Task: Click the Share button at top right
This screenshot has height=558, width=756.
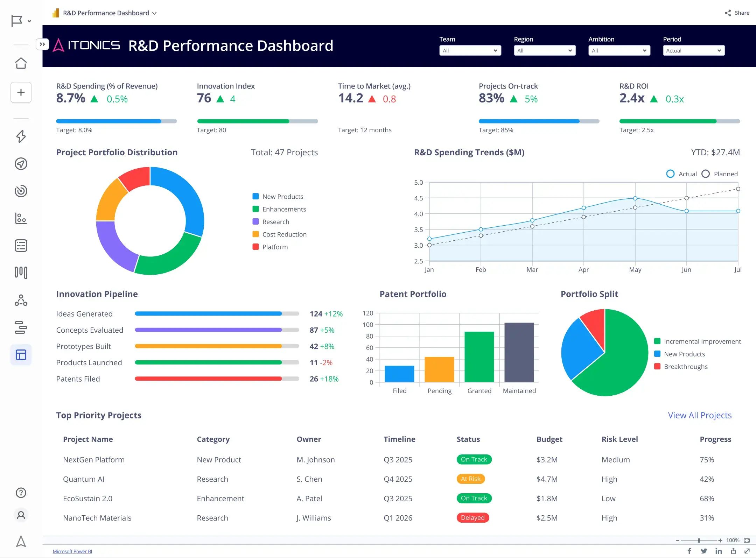Action: 737,13
